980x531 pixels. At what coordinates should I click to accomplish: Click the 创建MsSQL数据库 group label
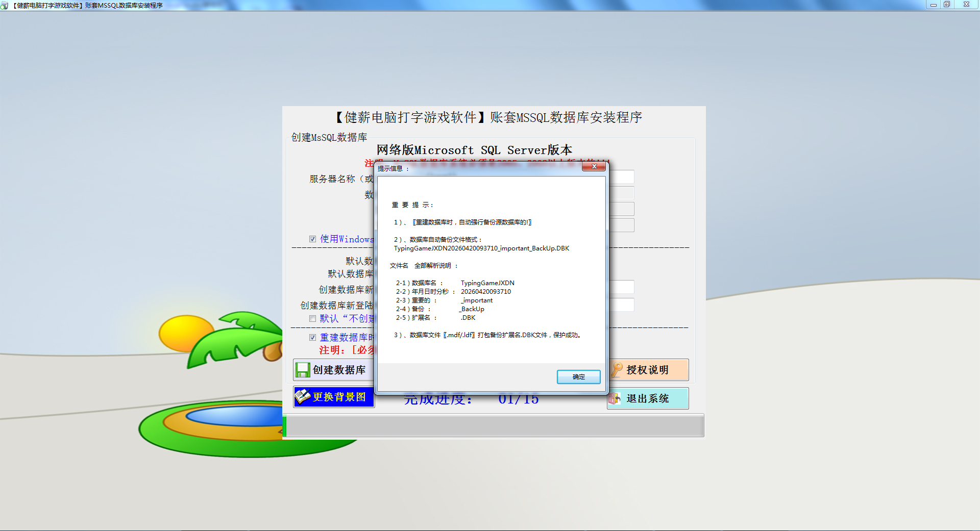(x=329, y=137)
